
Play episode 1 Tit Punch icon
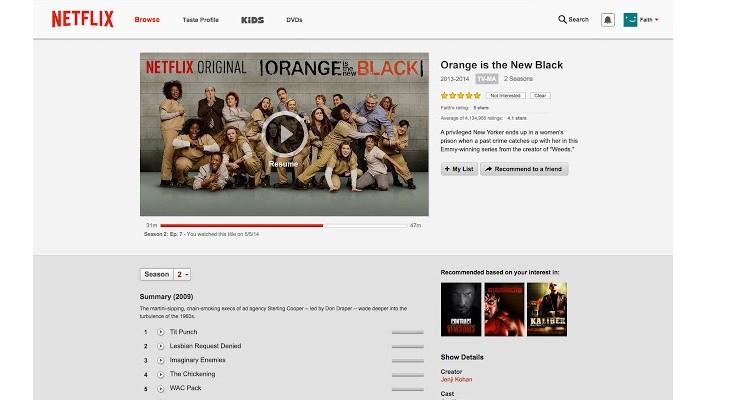coord(161,332)
